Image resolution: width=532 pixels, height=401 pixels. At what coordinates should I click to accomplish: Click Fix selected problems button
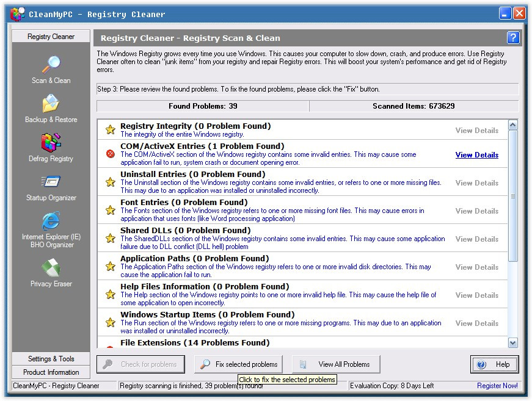pyautogui.click(x=239, y=364)
